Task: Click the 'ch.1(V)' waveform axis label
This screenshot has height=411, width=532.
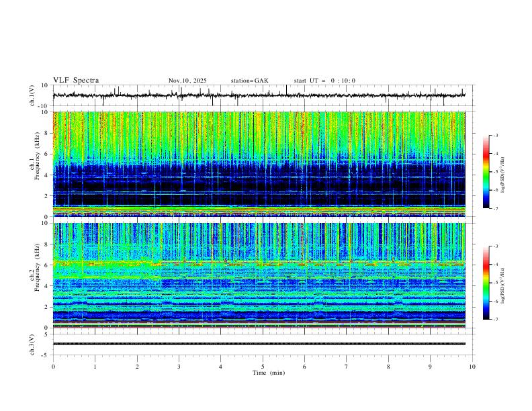Action: [32, 95]
